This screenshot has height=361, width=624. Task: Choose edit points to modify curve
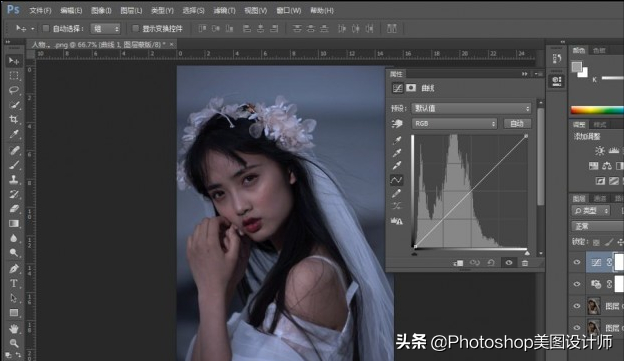[x=396, y=180]
